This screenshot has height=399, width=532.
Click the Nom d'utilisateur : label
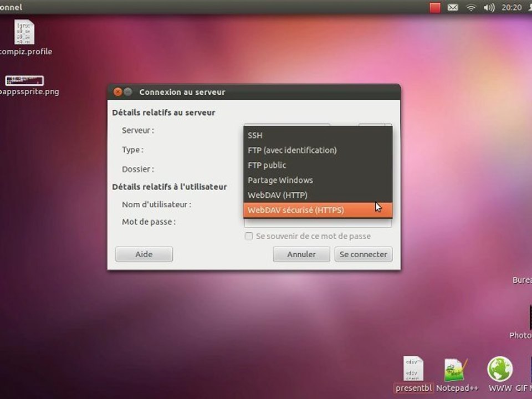point(156,204)
